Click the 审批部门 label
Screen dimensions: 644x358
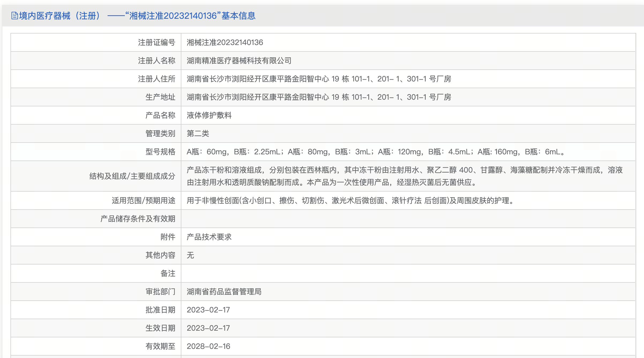pos(160,292)
